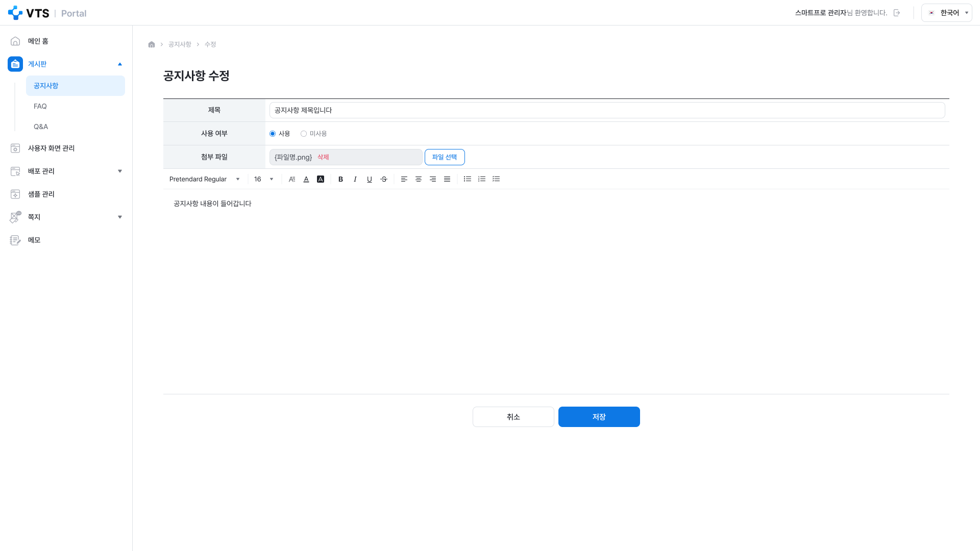The image size is (980, 551).
Task: Click the 저장 save button
Action: pos(599,417)
